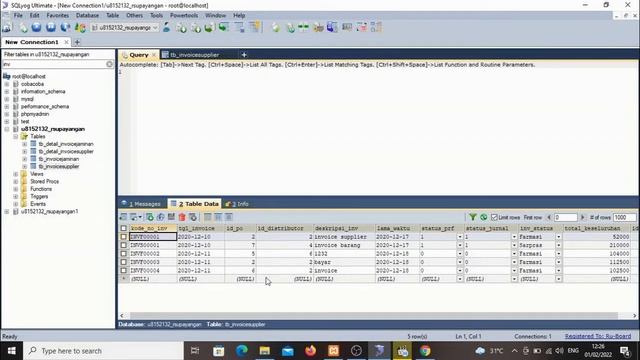This screenshot has height=360, width=640.
Task: Switch to form view icon
Action: pyautogui.click(x=218, y=217)
